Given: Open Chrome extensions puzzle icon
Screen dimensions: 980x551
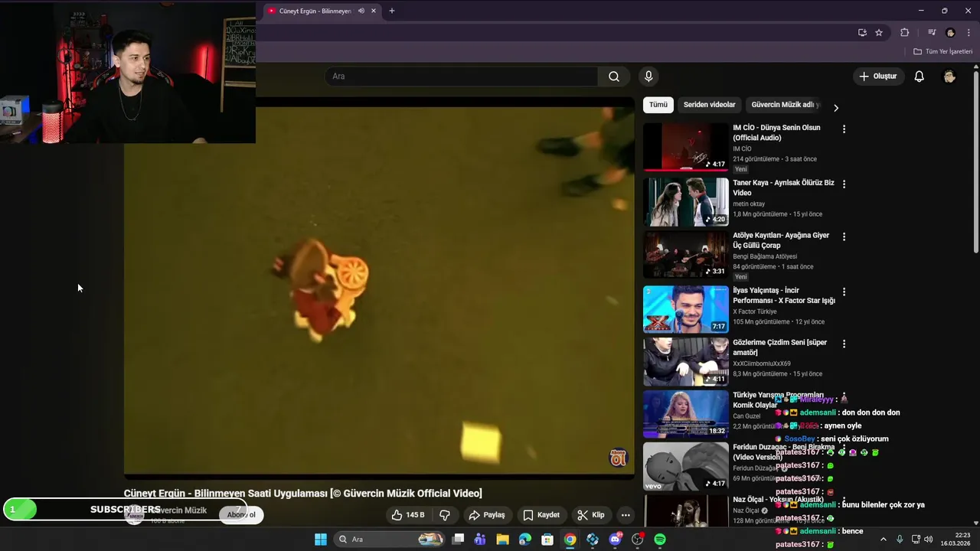Looking at the screenshot, I should point(905,33).
